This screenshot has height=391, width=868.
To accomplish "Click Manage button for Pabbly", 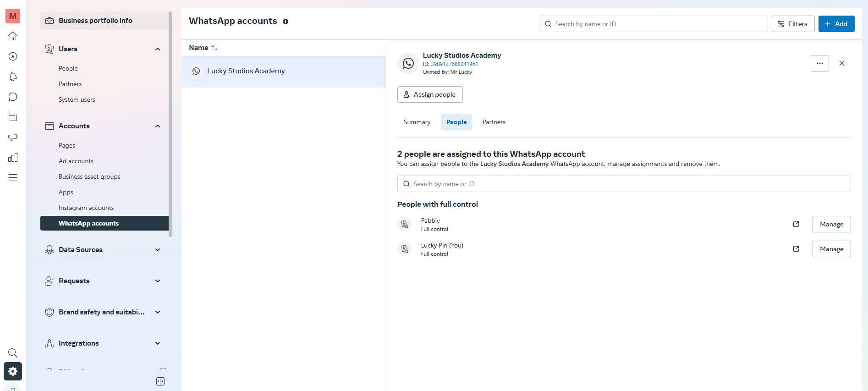I will click(831, 224).
